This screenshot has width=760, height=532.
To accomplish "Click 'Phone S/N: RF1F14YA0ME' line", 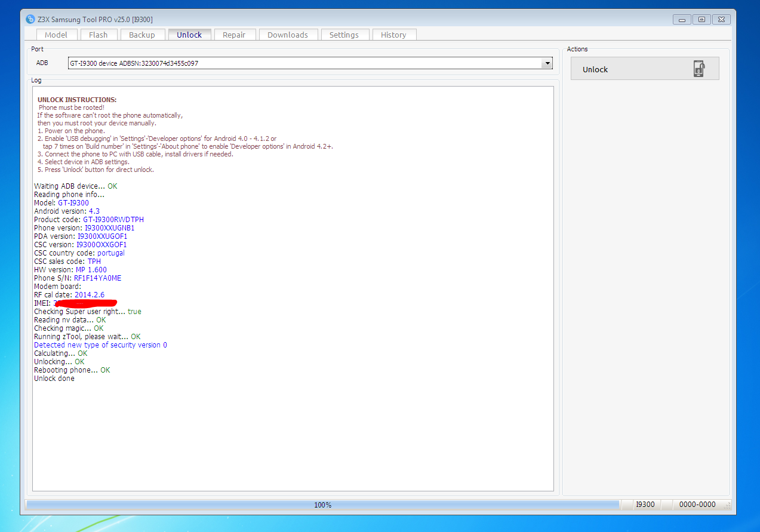I will tap(78, 278).
